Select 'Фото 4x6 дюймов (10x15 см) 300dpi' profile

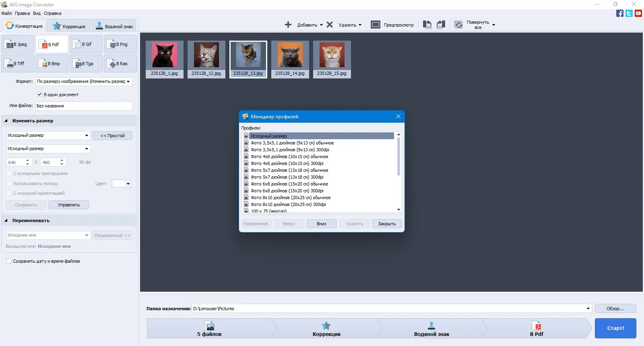click(287, 163)
